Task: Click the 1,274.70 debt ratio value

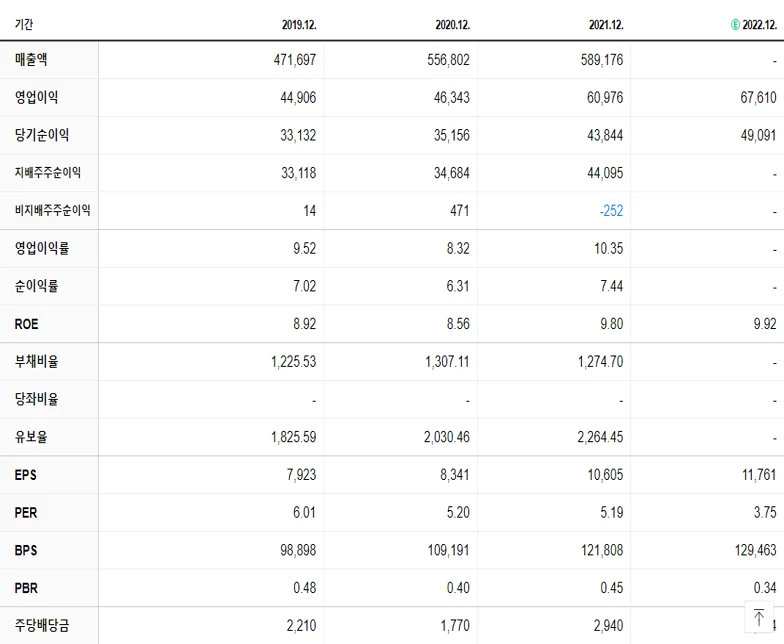Action: pos(600,362)
